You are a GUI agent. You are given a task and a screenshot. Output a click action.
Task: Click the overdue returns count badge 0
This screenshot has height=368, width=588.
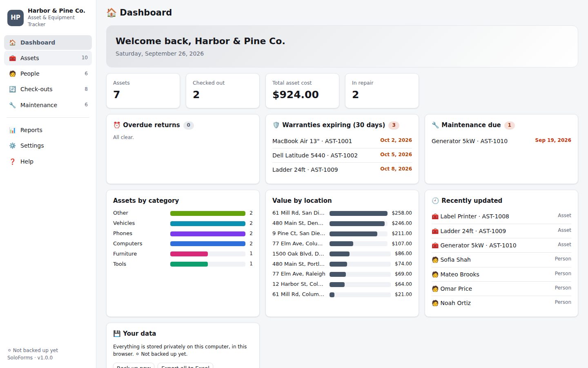188,125
